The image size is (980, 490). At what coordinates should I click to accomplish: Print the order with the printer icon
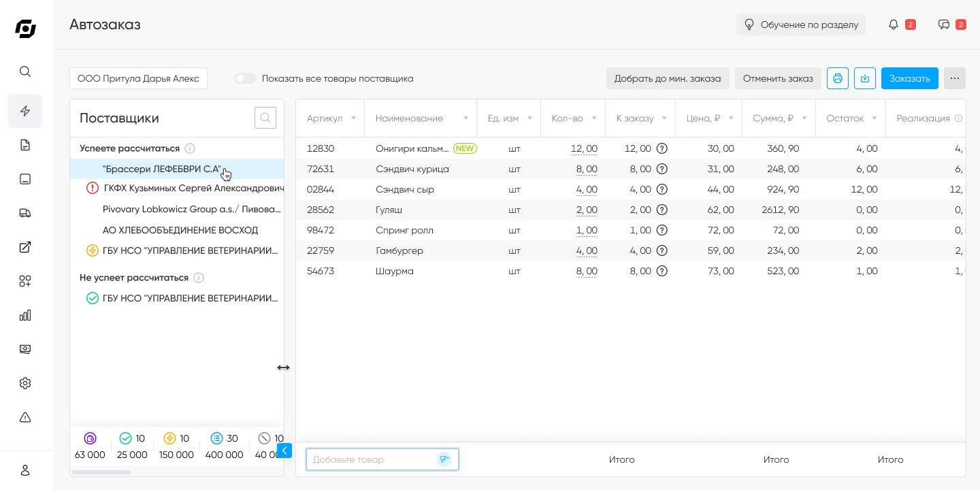coord(838,78)
